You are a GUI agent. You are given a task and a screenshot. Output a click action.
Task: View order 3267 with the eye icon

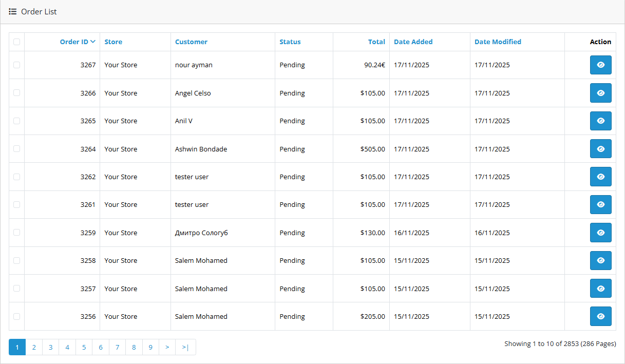click(x=600, y=65)
